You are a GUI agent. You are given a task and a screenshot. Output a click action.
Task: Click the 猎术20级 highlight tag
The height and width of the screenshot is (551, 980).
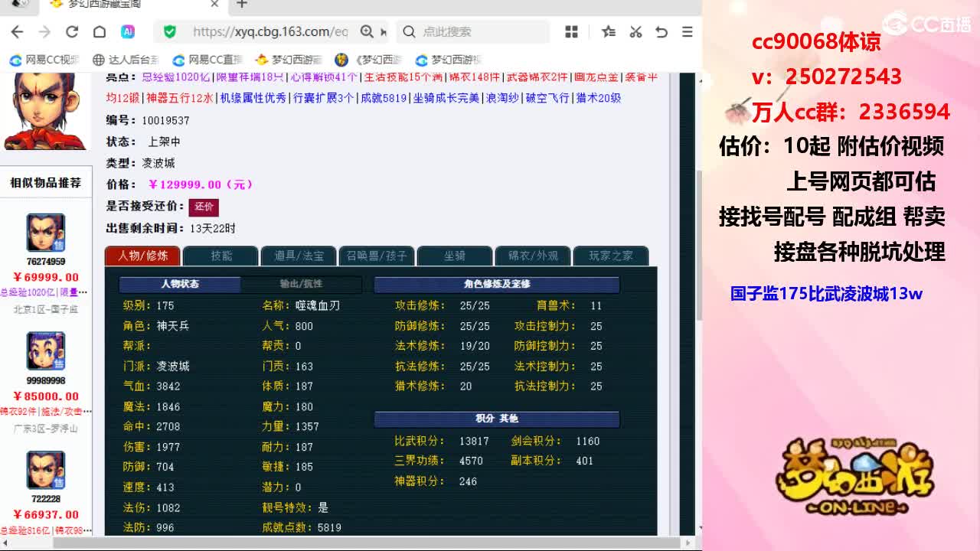coord(599,98)
